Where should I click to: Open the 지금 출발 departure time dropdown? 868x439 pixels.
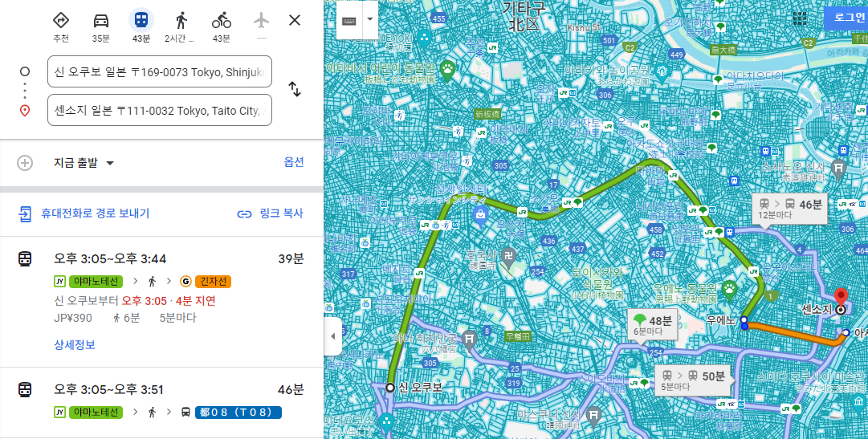pos(84,163)
